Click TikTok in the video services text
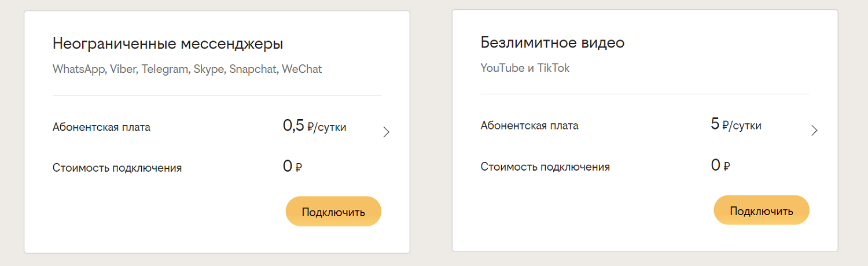 554,68
